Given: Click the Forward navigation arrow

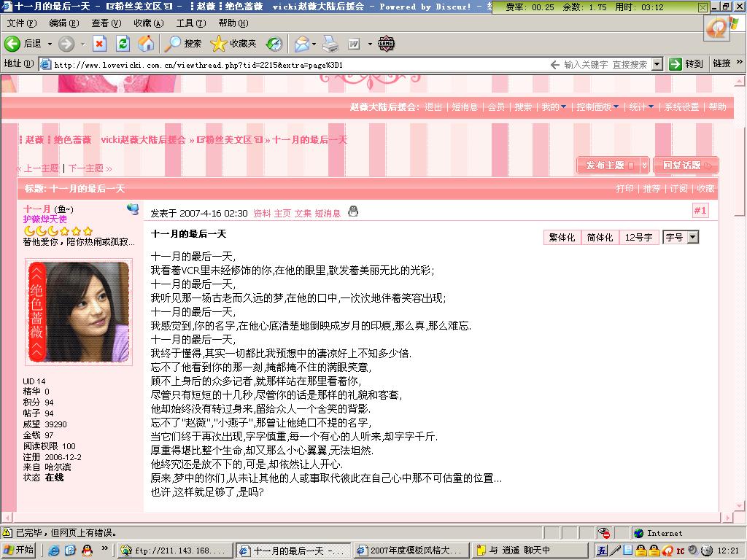Looking at the screenshot, I should [66, 44].
